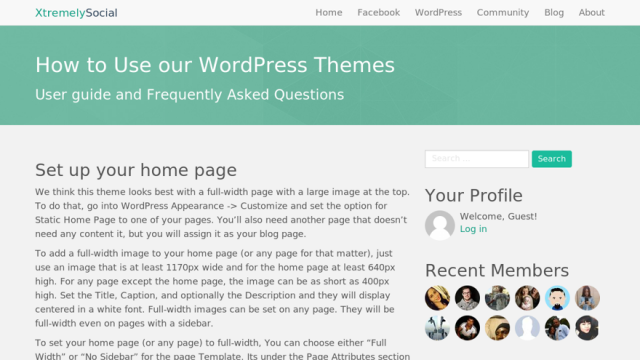Click the Log in link
This screenshot has width=640, height=360.
(473, 229)
